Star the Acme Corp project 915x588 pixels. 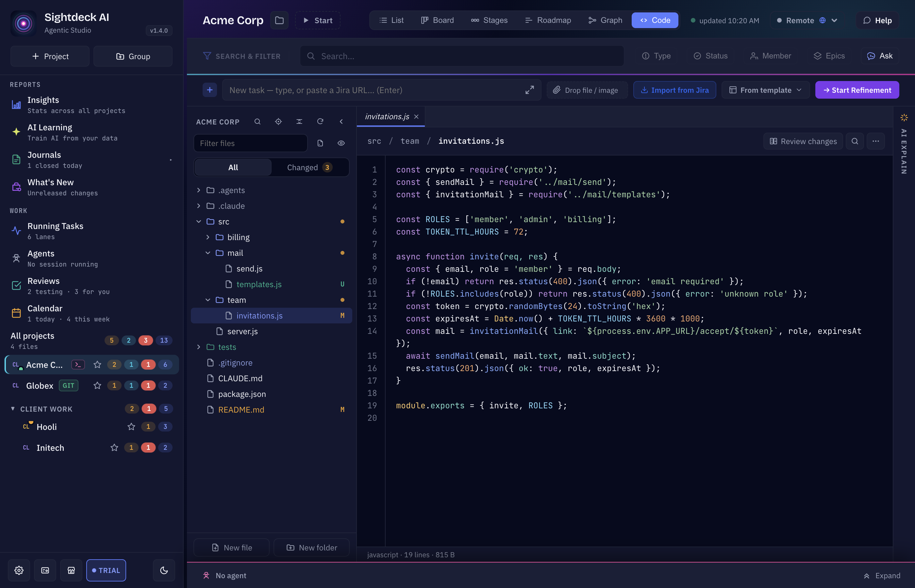pyautogui.click(x=97, y=365)
